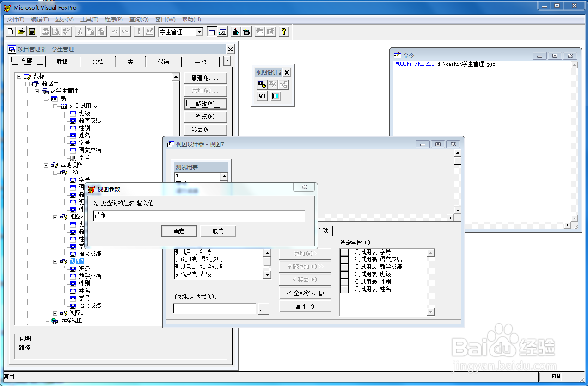Open Print Preview from toolbar
This screenshot has width=588, height=386.
[55, 31]
